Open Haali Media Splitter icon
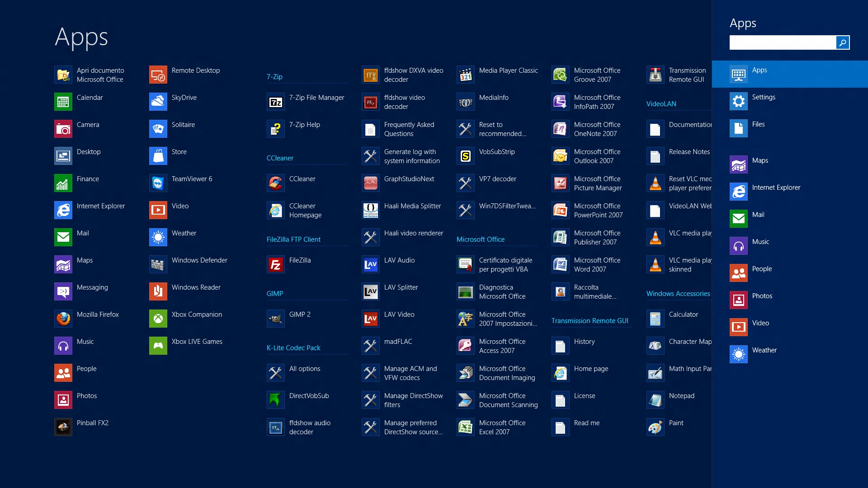868x488 pixels. 371,210
